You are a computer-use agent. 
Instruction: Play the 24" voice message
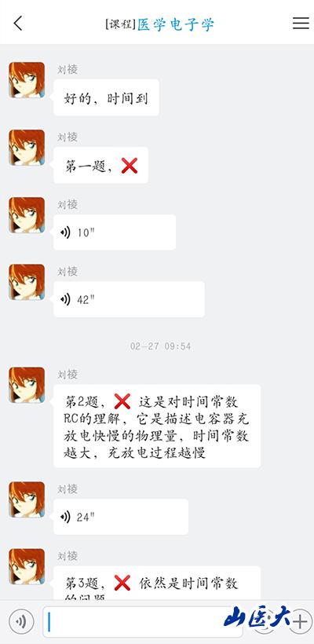coord(121,517)
